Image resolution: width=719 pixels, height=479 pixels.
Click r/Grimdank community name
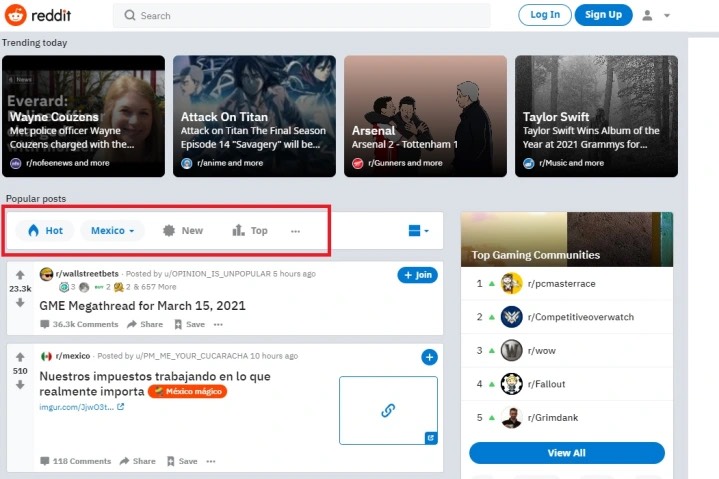tap(553, 418)
